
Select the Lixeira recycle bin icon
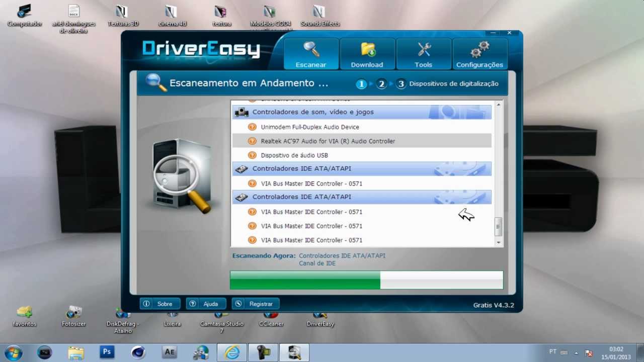click(x=172, y=318)
